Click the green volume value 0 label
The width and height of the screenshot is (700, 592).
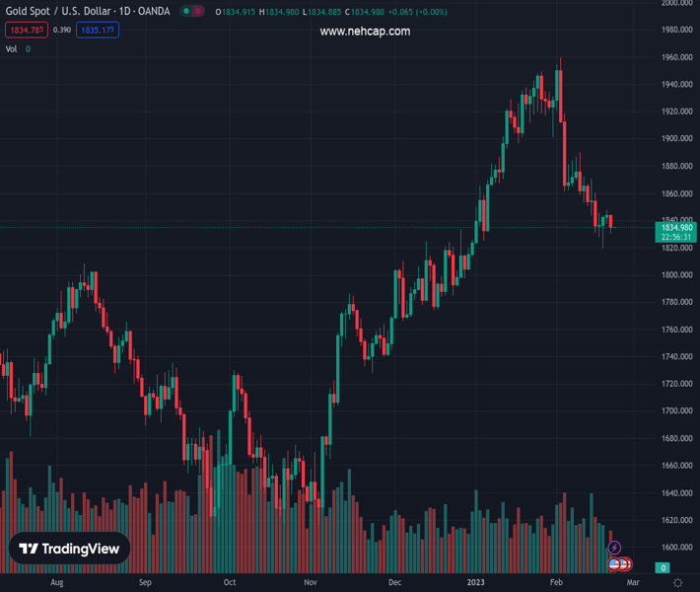click(x=664, y=567)
